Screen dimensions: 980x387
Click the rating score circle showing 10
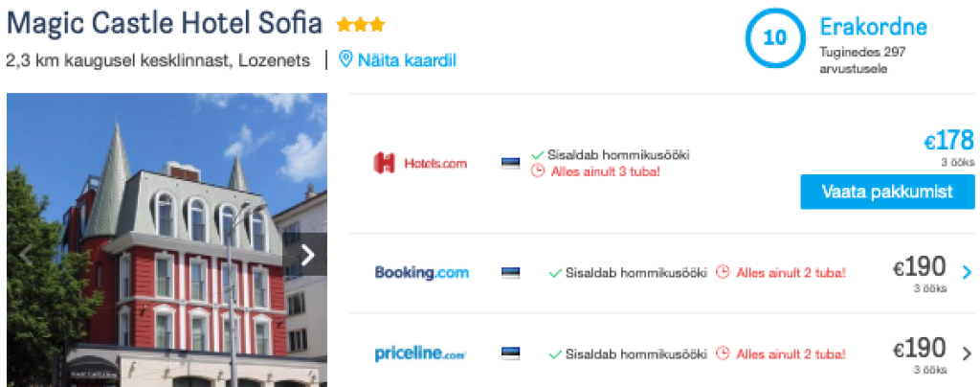[x=774, y=39]
